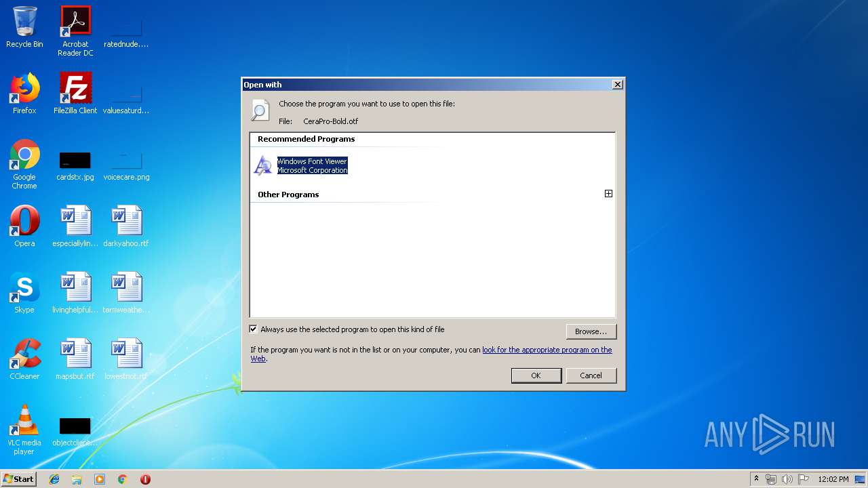Select Windows Font Viewer program entry
868x488 pixels.
300,165
